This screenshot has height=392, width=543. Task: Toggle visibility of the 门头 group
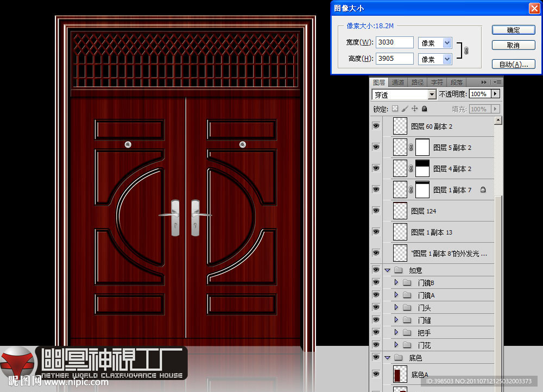point(375,307)
